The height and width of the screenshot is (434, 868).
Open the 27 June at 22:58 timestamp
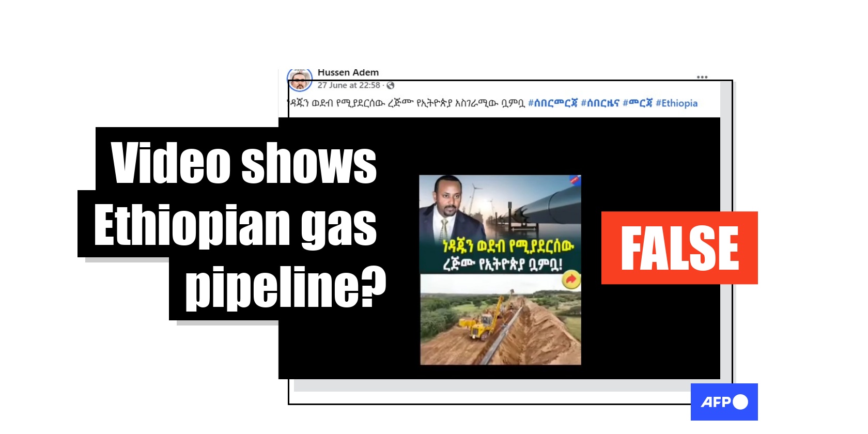click(x=349, y=85)
